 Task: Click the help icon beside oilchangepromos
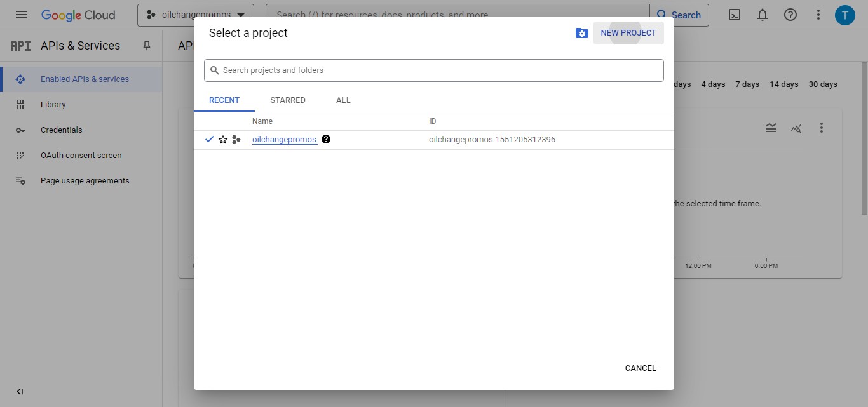tap(325, 139)
